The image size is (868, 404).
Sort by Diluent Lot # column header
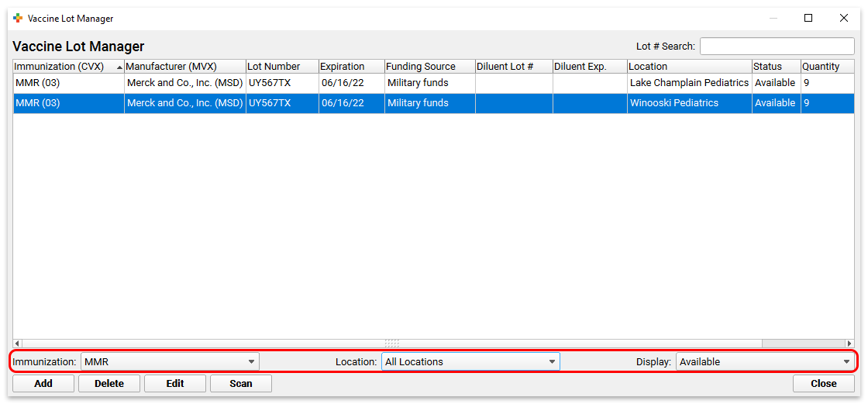click(515, 67)
